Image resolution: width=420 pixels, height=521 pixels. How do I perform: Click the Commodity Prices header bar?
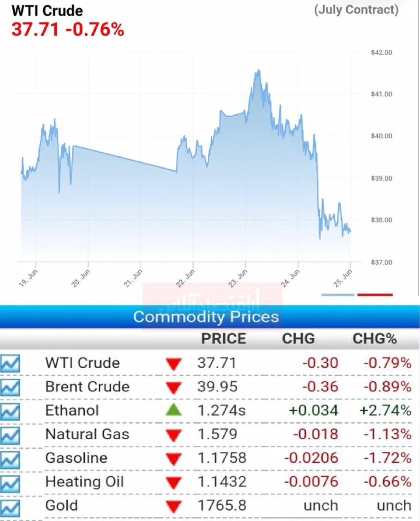pyautogui.click(x=210, y=317)
